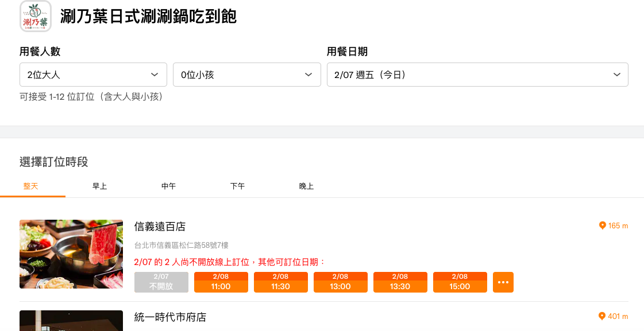The height and width of the screenshot is (331, 644).
Task: Click the 401 m distance label
Action: [x=618, y=317]
